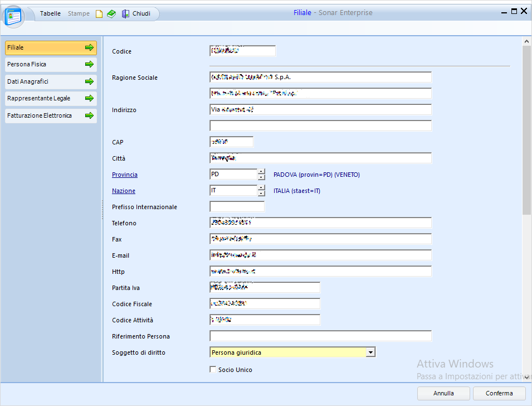Viewport: 532px width, 406px height.
Task: Click the door icon next to Chiudi
Action: (125, 14)
